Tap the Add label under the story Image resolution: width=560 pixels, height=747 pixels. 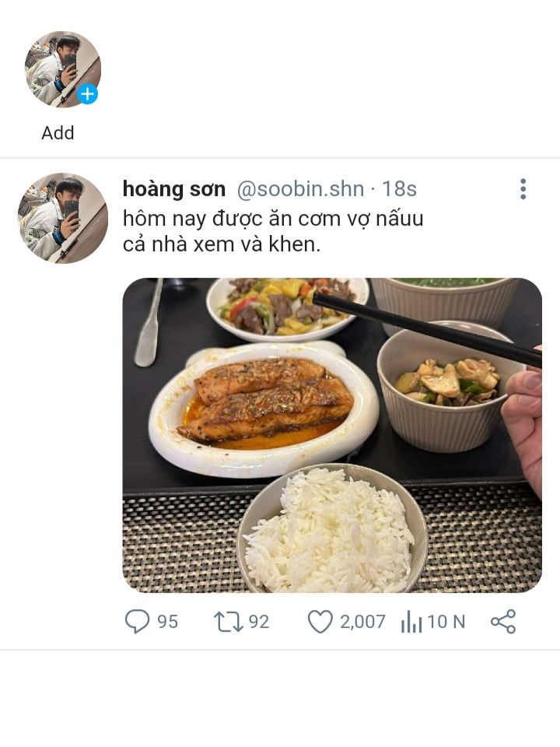(58, 133)
